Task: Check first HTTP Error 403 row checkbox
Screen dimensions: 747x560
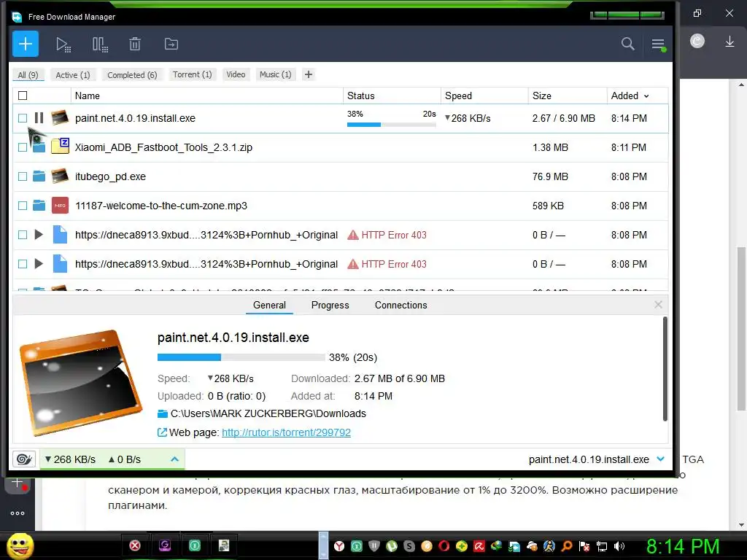Action: click(x=23, y=234)
